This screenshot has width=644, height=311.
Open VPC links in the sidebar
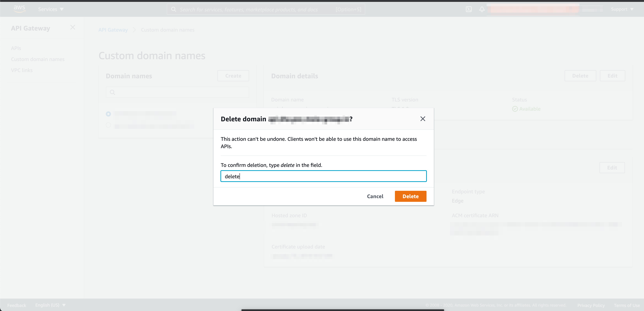[22, 70]
